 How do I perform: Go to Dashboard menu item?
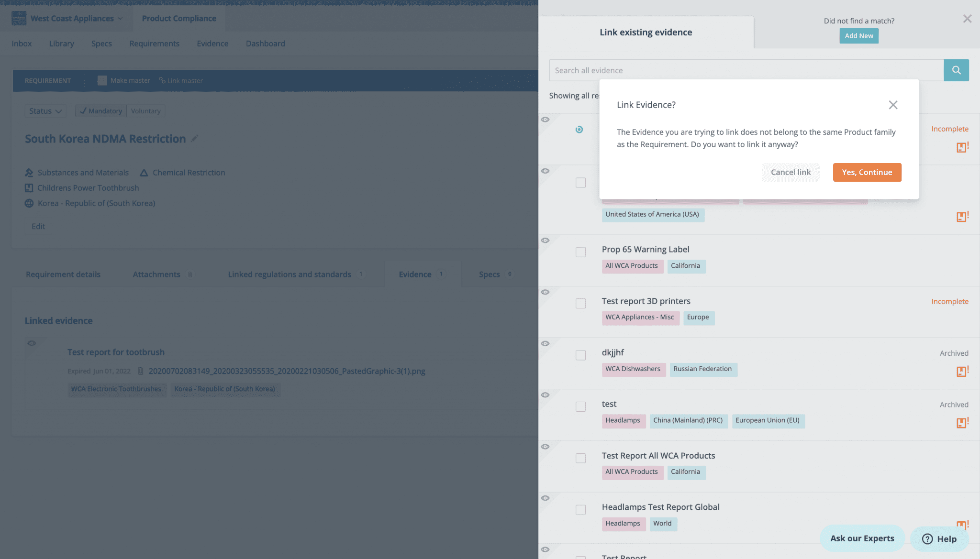click(265, 44)
